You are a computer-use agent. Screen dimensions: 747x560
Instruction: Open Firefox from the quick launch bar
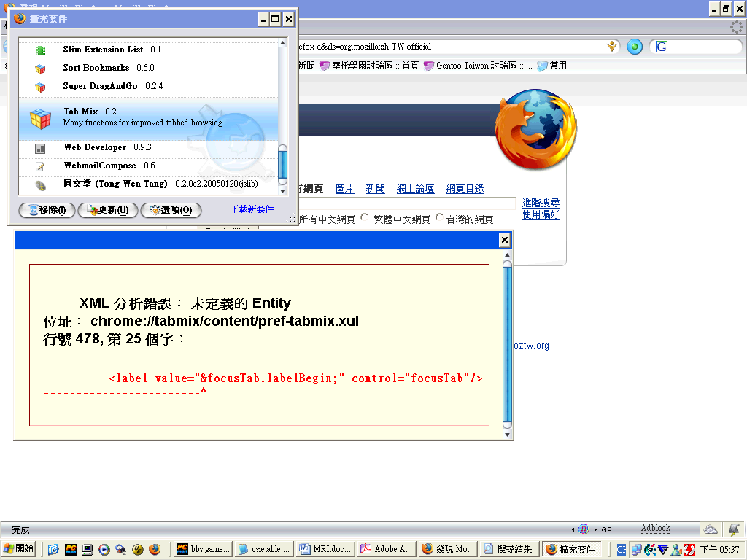coord(154,549)
